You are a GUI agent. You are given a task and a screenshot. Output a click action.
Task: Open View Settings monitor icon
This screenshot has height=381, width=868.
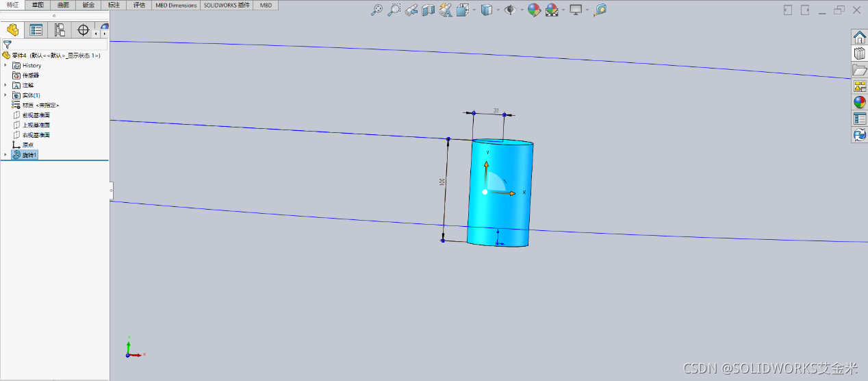576,10
